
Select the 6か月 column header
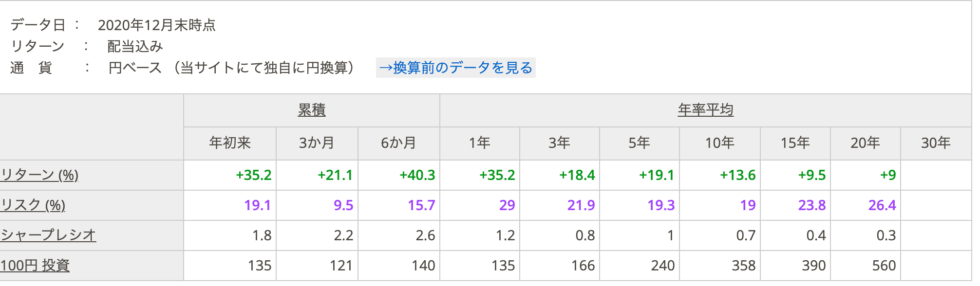click(x=398, y=143)
